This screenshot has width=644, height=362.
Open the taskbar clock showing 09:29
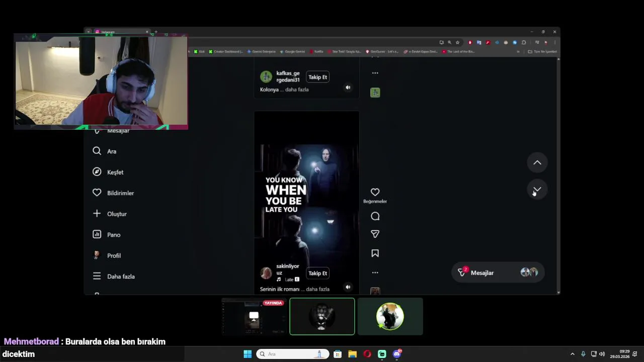(x=620, y=354)
